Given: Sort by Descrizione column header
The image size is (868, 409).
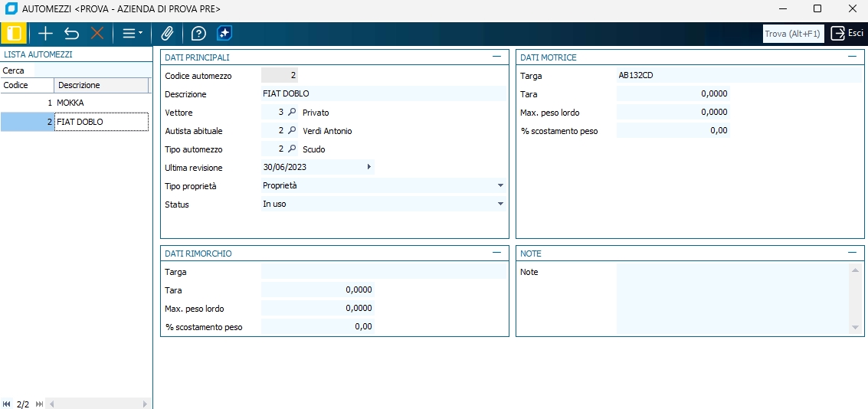Looking at the screenshot, I should [101, 85].
